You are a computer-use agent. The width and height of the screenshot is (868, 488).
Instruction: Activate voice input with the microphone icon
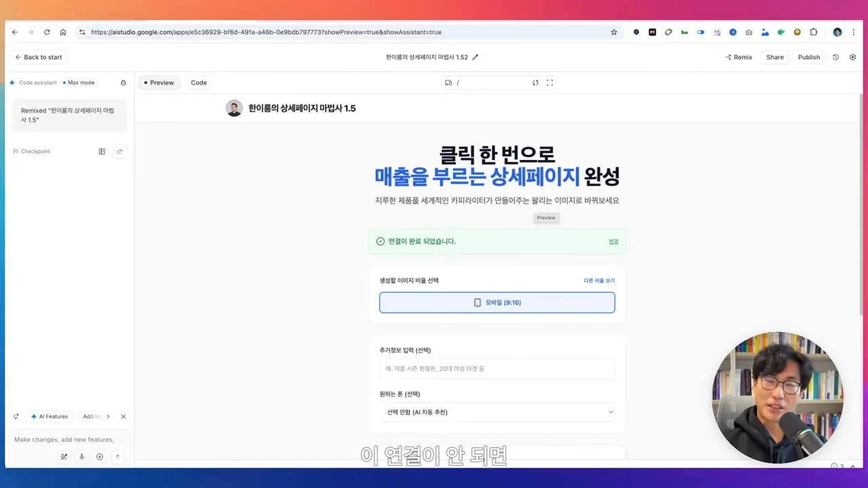[x=82, y=456]
